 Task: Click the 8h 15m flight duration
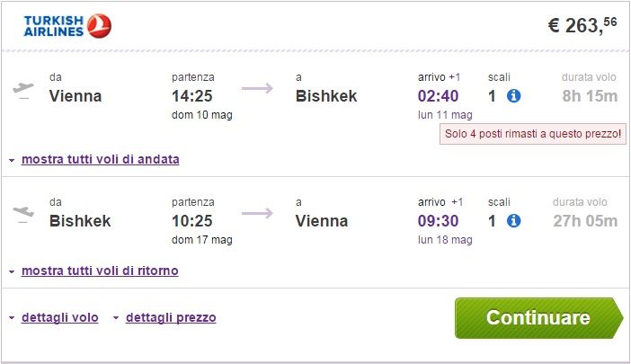(x=590, y=95)
